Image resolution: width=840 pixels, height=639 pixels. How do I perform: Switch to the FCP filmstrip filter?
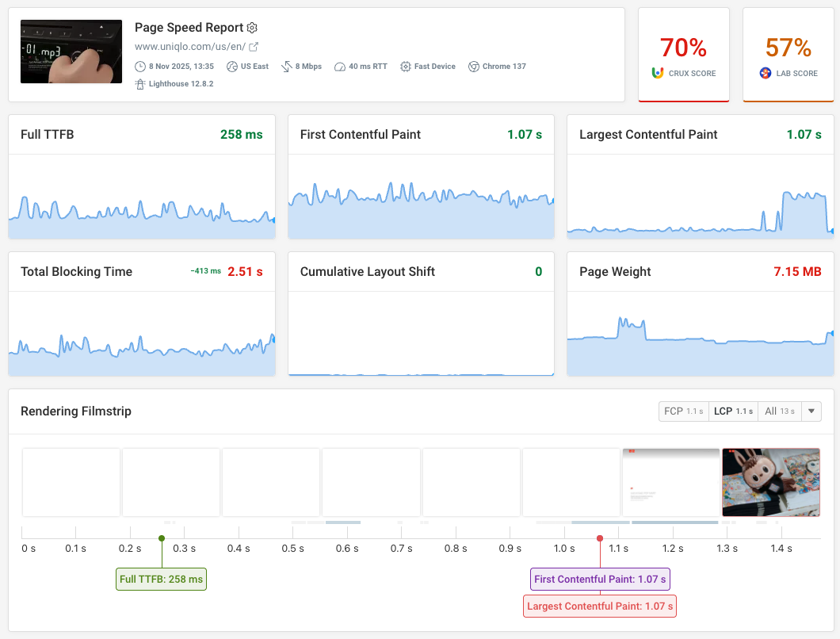click(683, 411)
